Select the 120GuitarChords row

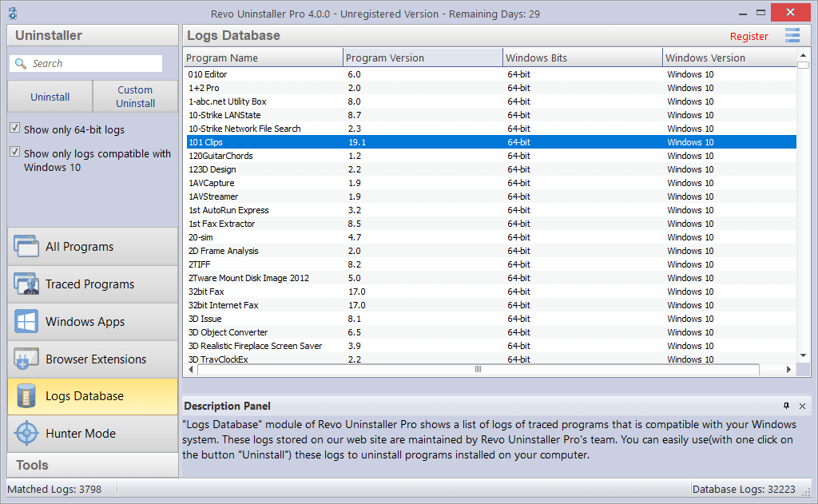491,156
